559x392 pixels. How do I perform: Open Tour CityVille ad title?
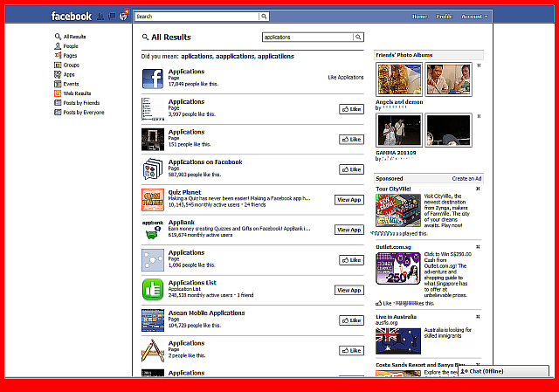tap(393, 189)
